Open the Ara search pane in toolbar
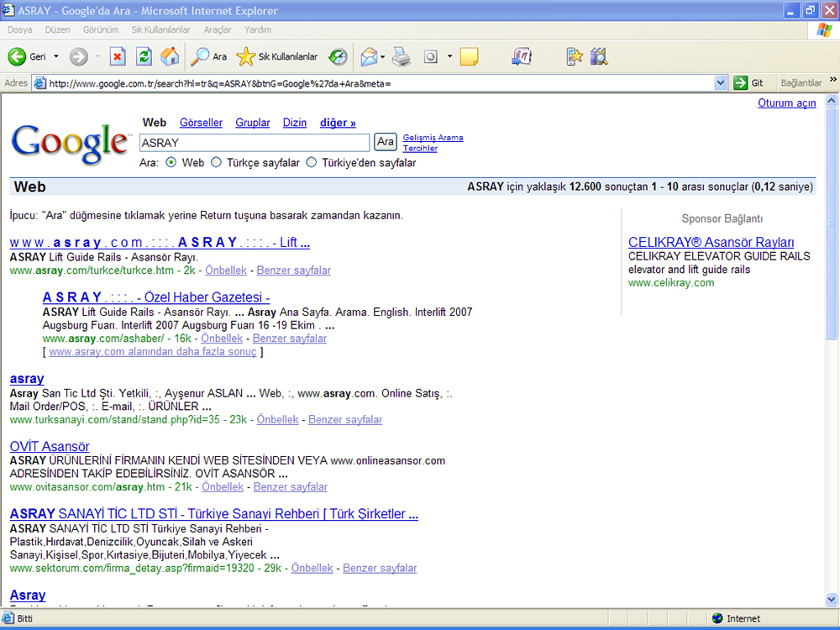Viewport: 840px width, 630px height. pos(209,56)
